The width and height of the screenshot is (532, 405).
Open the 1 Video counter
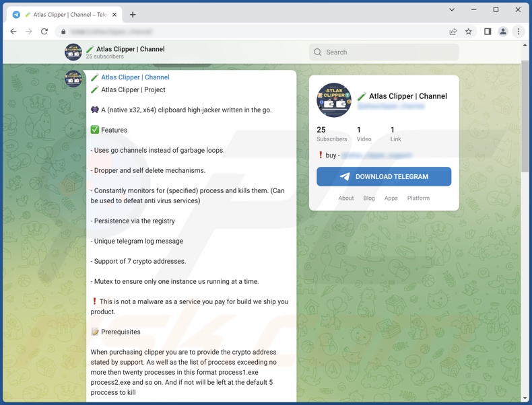[364, 134]
